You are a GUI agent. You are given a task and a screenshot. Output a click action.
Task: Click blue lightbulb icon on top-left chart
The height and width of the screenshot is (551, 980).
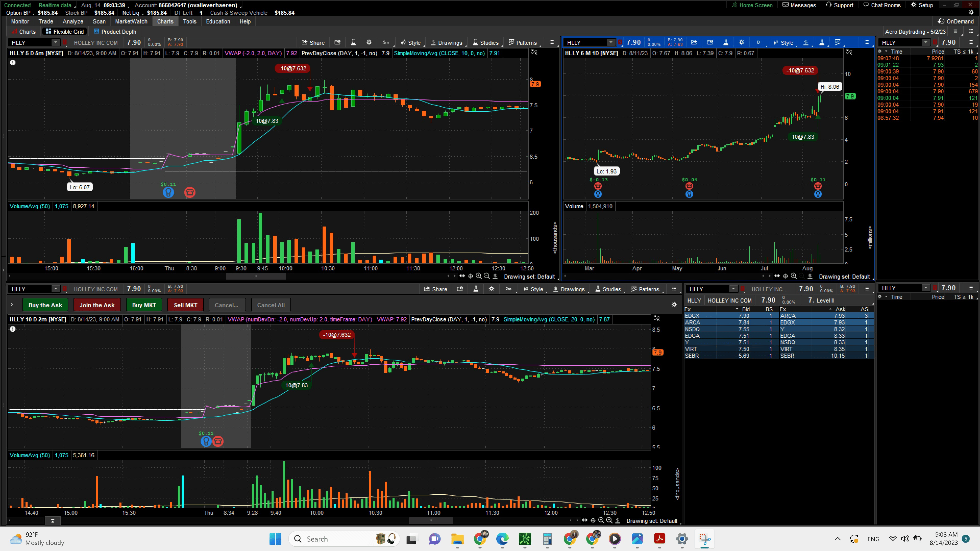pos(168,192)
